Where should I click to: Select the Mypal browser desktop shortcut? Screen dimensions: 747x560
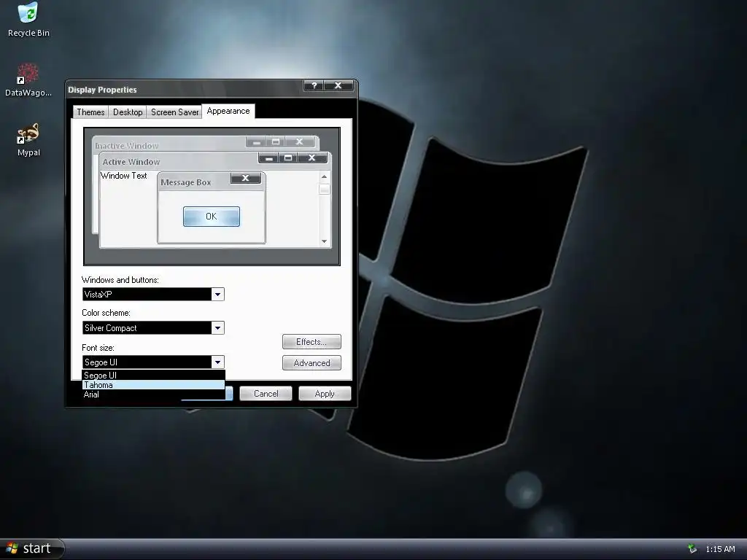pyautogui.click(x=28, y=139)
